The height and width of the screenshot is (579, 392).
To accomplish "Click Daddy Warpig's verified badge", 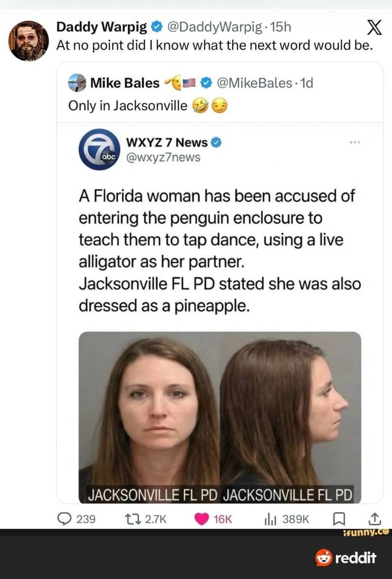I will 156,27.
